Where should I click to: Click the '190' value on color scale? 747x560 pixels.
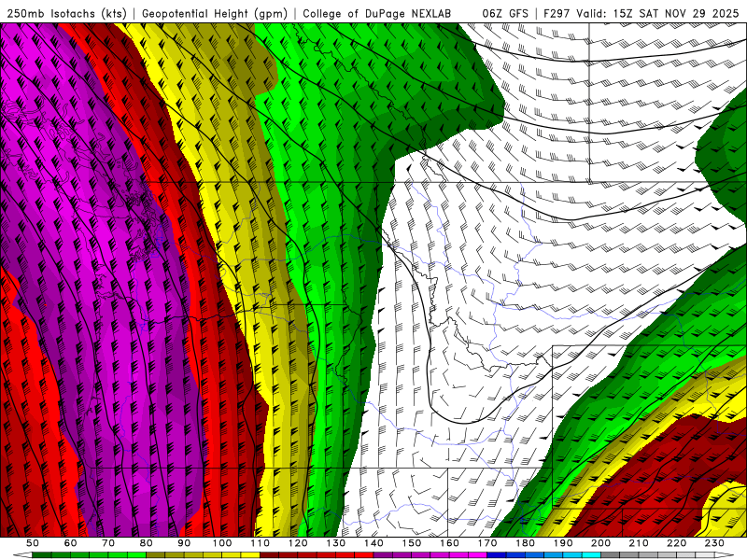[563, 543]
